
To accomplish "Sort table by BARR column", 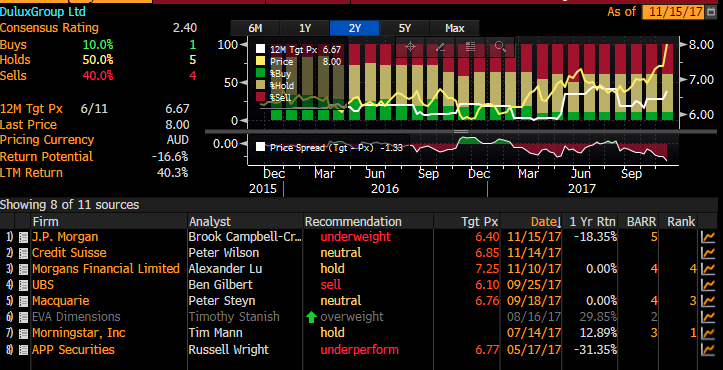I will coord(639,221).
